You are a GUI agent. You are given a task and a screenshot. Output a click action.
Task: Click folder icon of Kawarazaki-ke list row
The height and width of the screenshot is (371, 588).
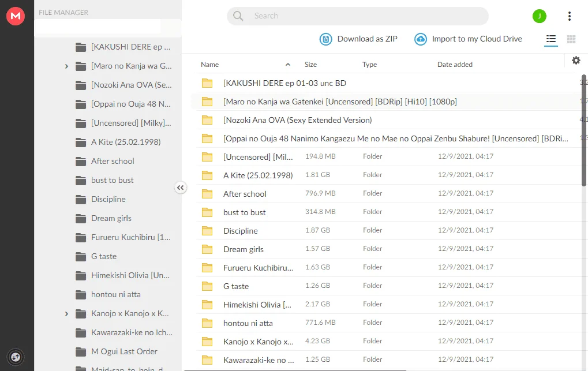pos(207,360)
